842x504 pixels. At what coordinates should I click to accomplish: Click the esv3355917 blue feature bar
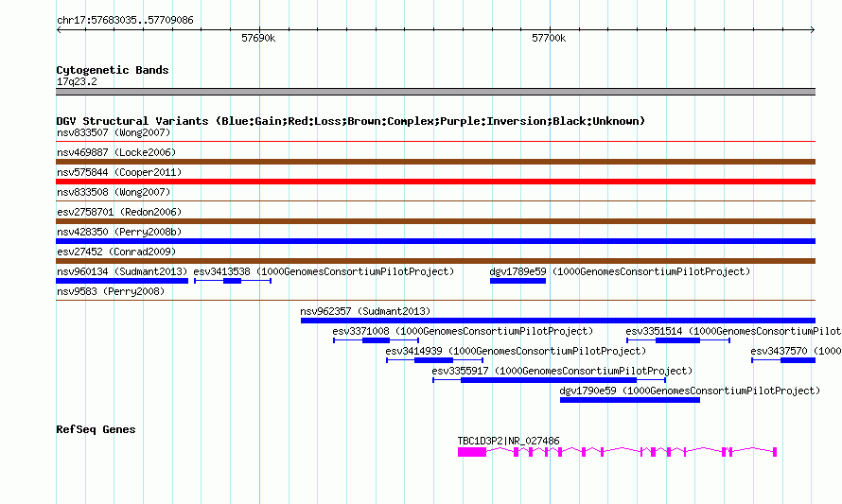(x=549, y=380)
